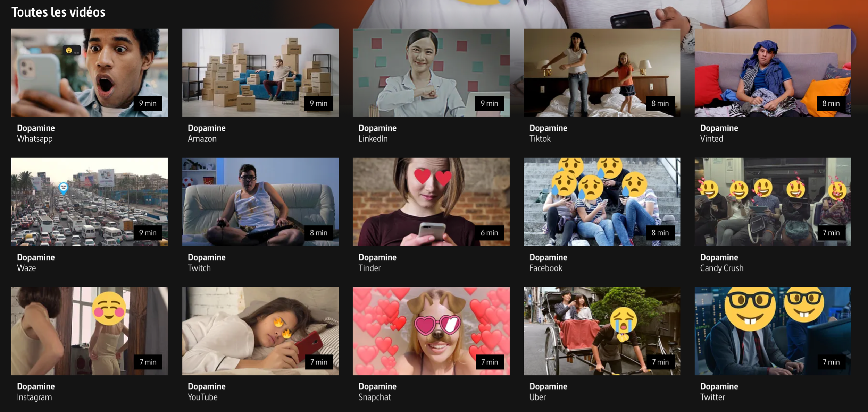Viewport: 868px width, 412px height.
Task: Open the Dopamine LinkedIn video thumbnail
Action: [431, 72]
